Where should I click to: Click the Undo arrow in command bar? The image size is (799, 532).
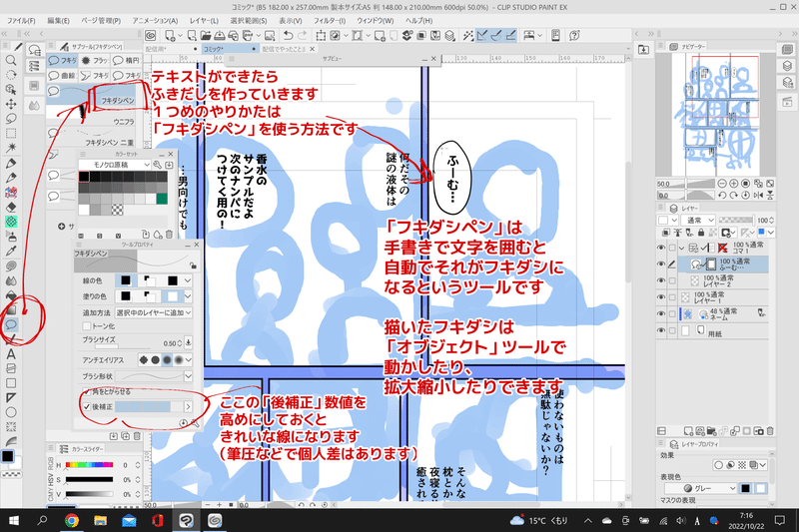pyautogui.click(x=288, y=35)
